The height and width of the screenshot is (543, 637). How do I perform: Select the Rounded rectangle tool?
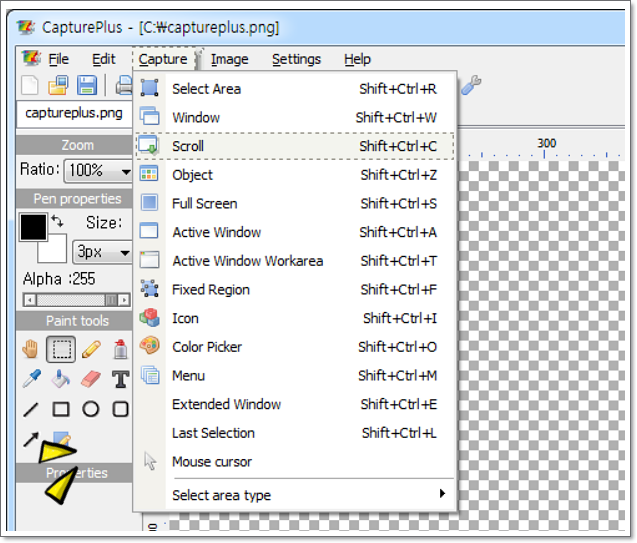(x=120, y=409)
